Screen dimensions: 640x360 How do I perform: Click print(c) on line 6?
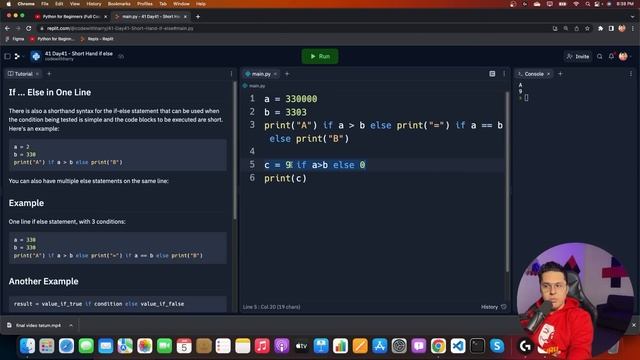pyautogui.click(x=285, y=178)
